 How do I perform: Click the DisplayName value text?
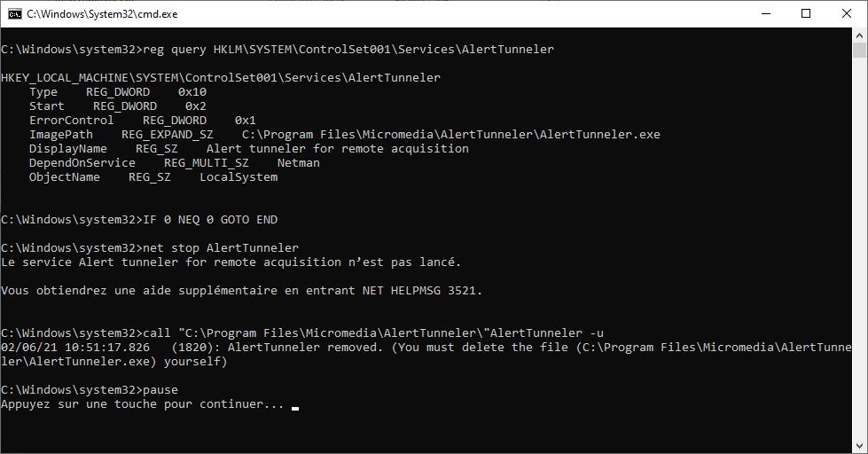pos(337,149)
